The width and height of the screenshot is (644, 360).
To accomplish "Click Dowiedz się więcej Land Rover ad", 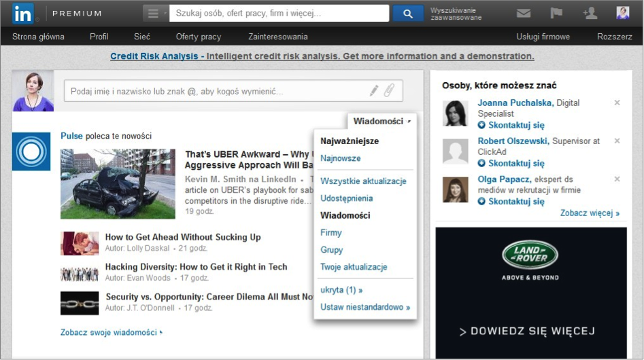I will [x=527, y=331].
